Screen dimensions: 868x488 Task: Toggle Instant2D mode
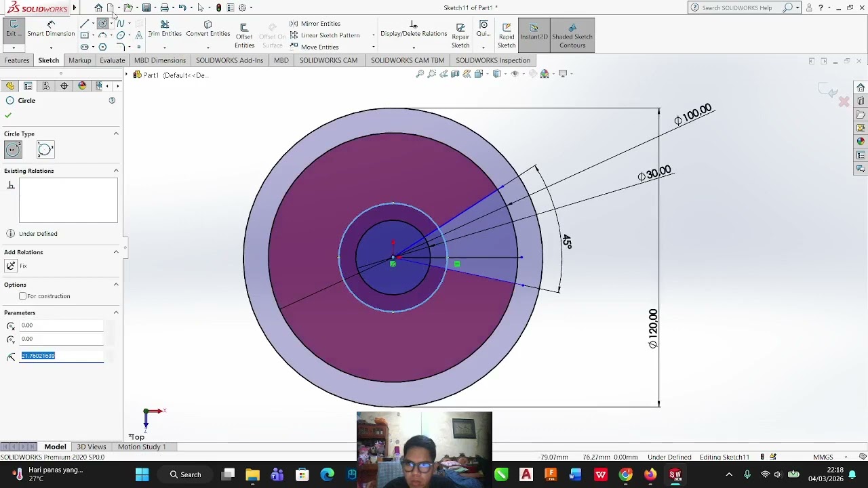click(x=534, y=35)
